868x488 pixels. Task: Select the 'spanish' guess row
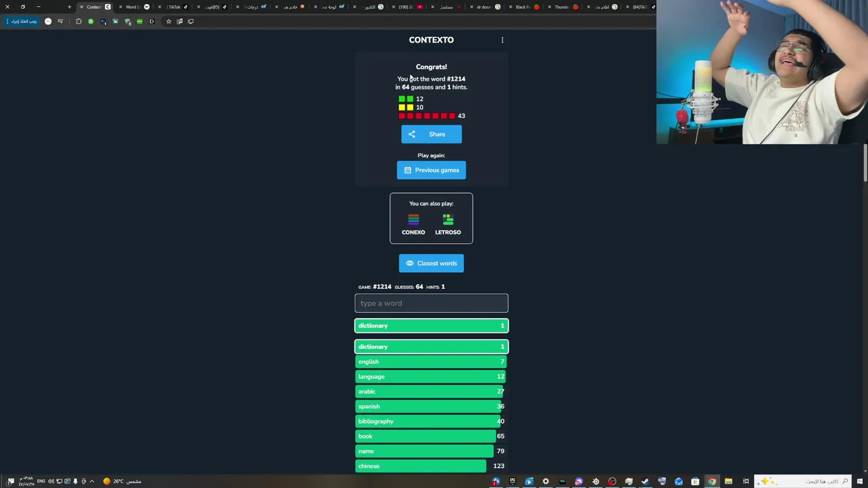point(431,406)
